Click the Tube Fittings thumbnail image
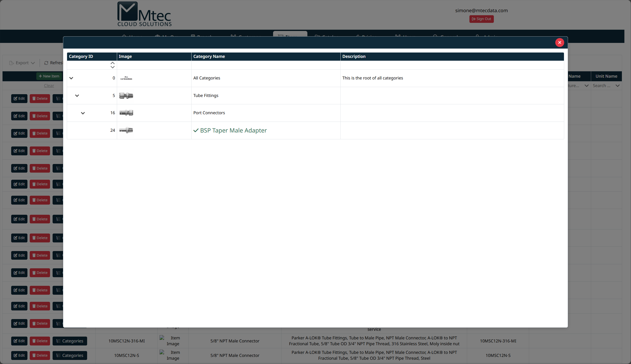The image size is (631, 364). pyautogui.click(x=126, y=96)
